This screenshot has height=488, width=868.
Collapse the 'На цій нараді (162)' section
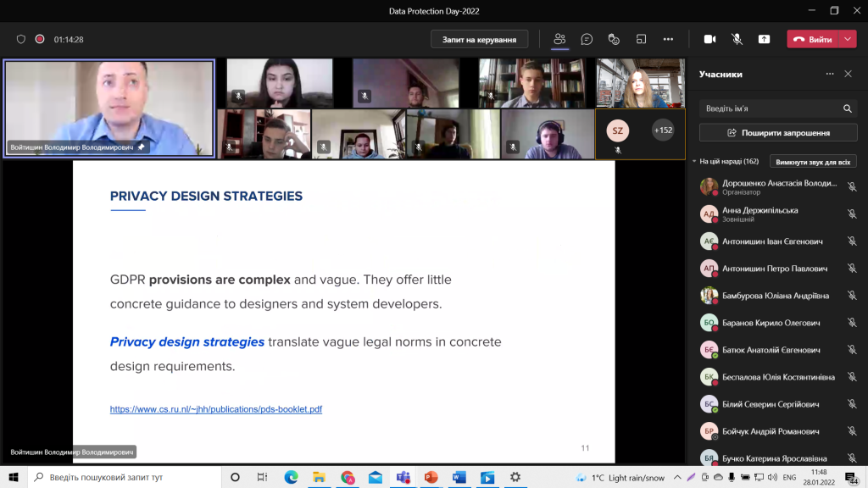[694, 161]
